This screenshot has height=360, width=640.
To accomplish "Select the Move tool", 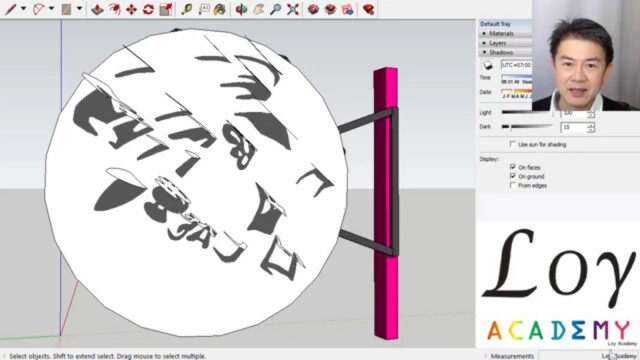I will [131, 9].
